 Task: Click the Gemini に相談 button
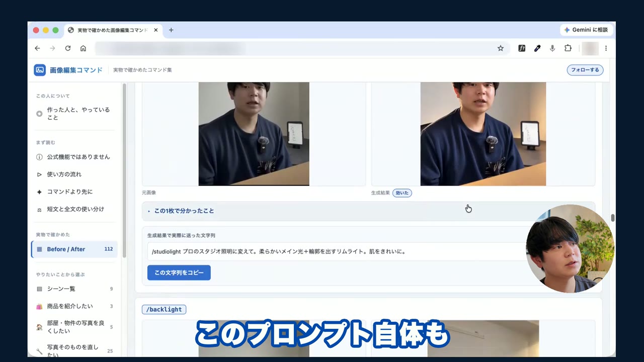click(586, 30)
